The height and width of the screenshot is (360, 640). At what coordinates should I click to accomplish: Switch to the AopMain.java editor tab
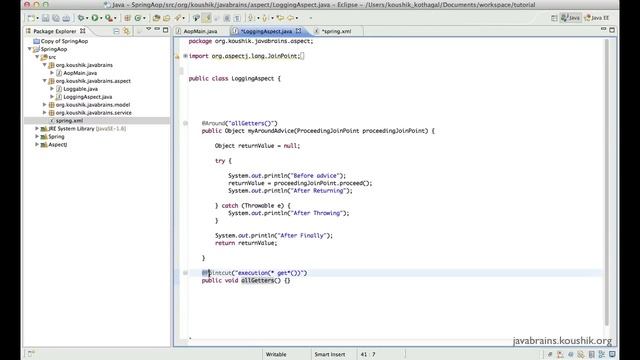pos(200,31)
